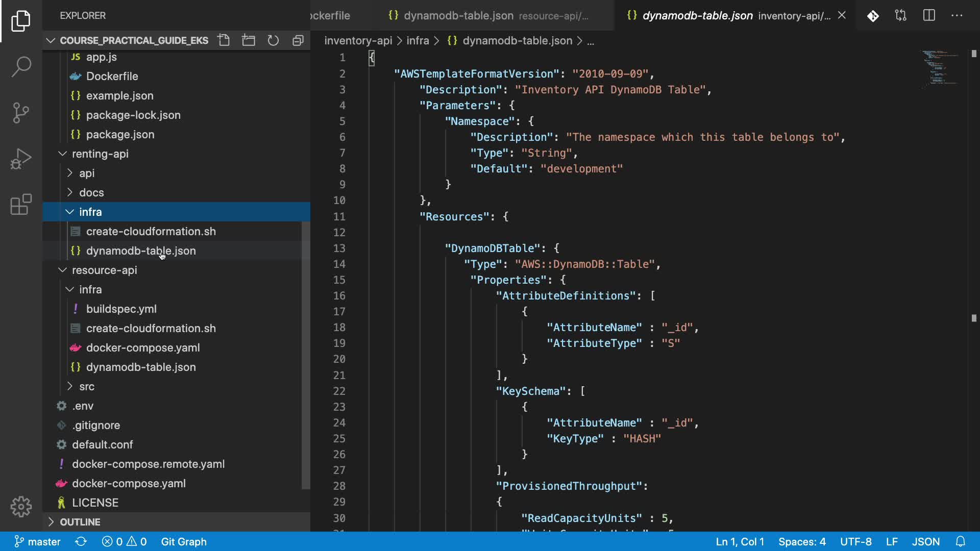Open the Search view in activity bar

tap(21, 66)
